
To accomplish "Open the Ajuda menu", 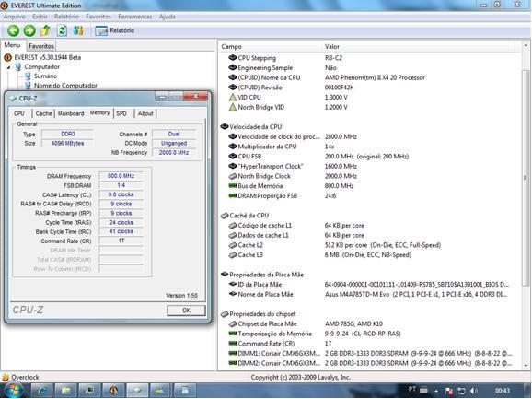I will [x=168, y=17].
